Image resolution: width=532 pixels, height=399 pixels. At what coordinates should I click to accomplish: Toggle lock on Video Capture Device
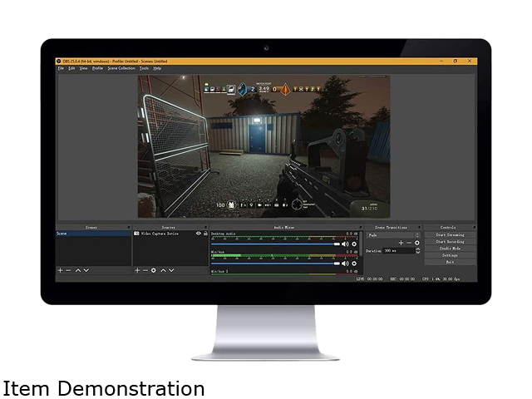click(x=205, y=234)
